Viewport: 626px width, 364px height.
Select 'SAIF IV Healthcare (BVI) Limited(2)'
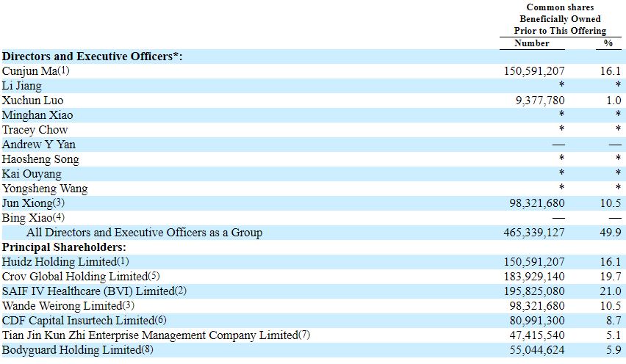click(x=94, y=291)
